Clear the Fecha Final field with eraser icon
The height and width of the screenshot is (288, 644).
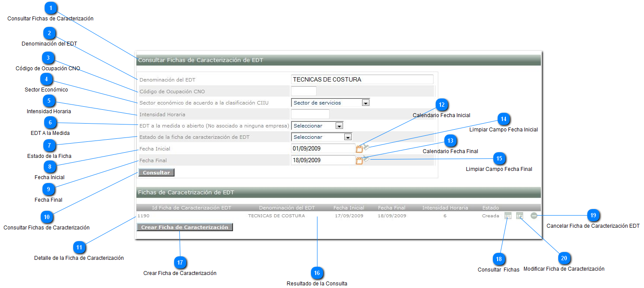(x=366, y=159)
